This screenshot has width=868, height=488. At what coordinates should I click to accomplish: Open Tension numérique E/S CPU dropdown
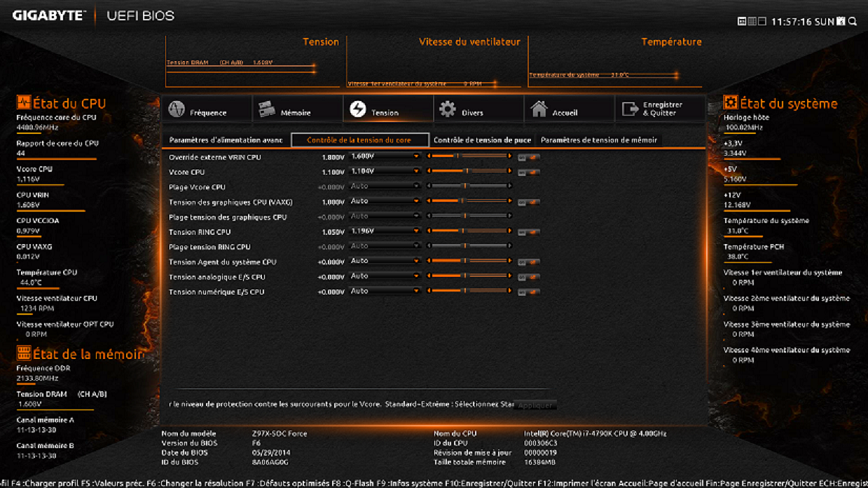(385, 291)
